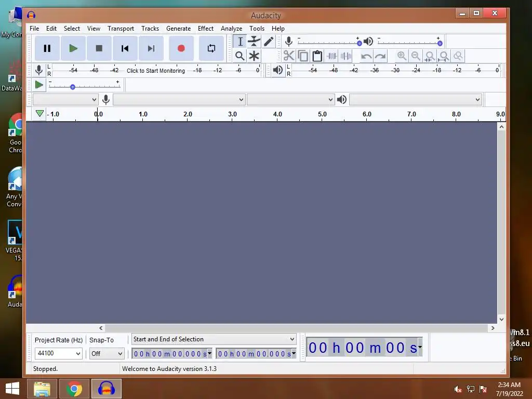The width and height of the screenshot is (532, 399).
Task: Select the Envelope tool
Action: tap(254, 42)
